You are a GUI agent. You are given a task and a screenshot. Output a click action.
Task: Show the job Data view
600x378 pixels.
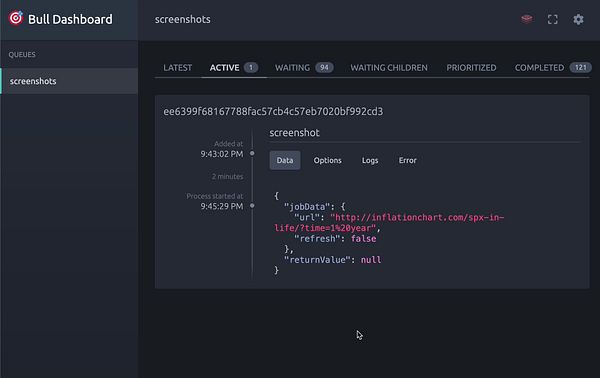285,160
